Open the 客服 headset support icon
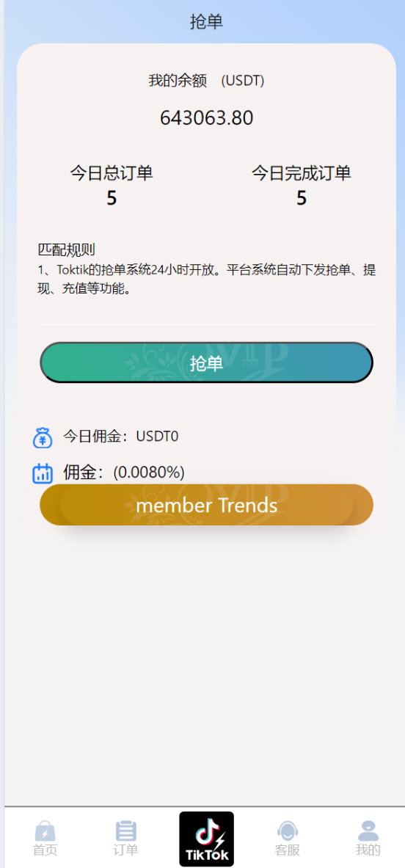405x868 pixels. click(287, 831)
